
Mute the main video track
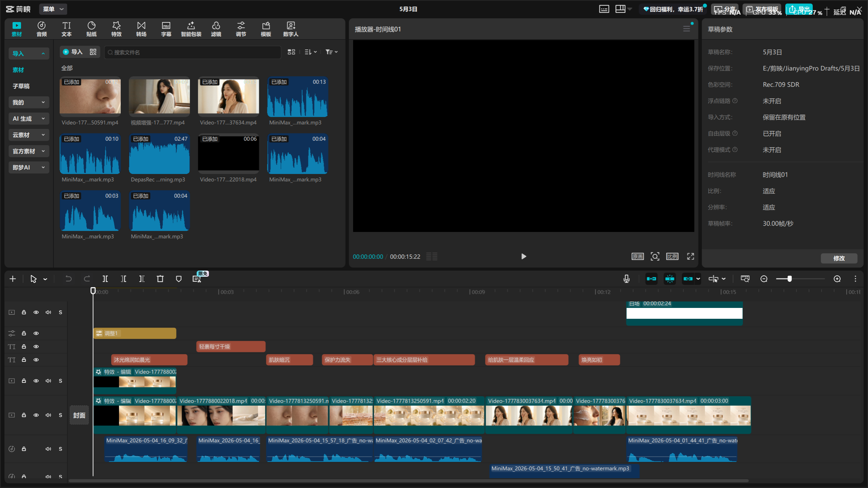(x=48, y=415)
